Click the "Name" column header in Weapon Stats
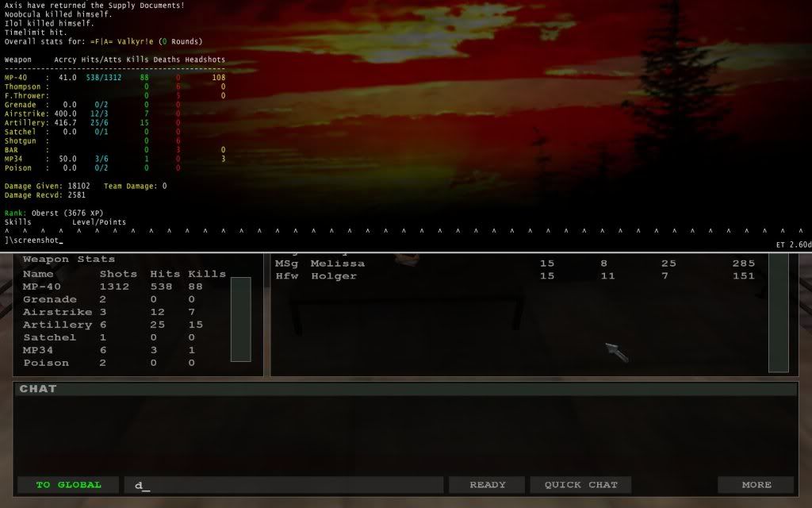The height and width of the screenshot is (508, 812). coord(38,274)
